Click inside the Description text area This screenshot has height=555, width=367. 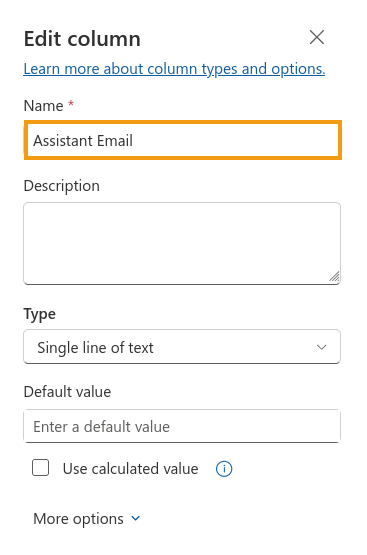(182, 243)
